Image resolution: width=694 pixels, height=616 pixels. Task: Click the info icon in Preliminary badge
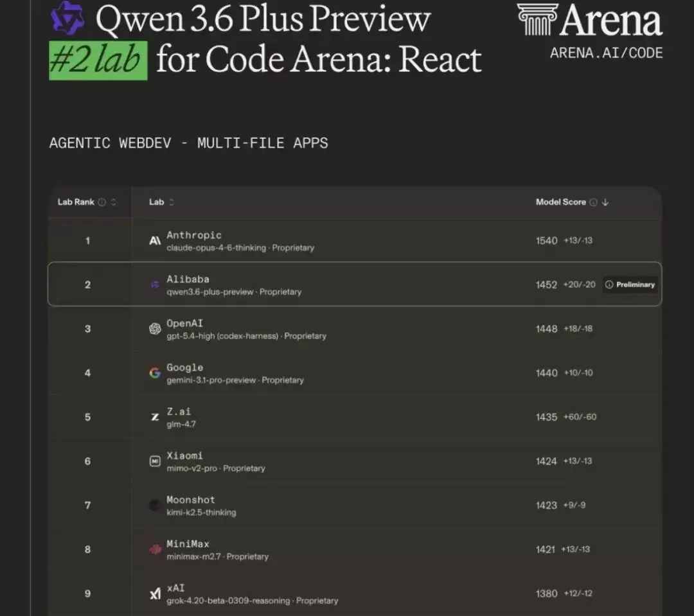click(x=609, y=285)
